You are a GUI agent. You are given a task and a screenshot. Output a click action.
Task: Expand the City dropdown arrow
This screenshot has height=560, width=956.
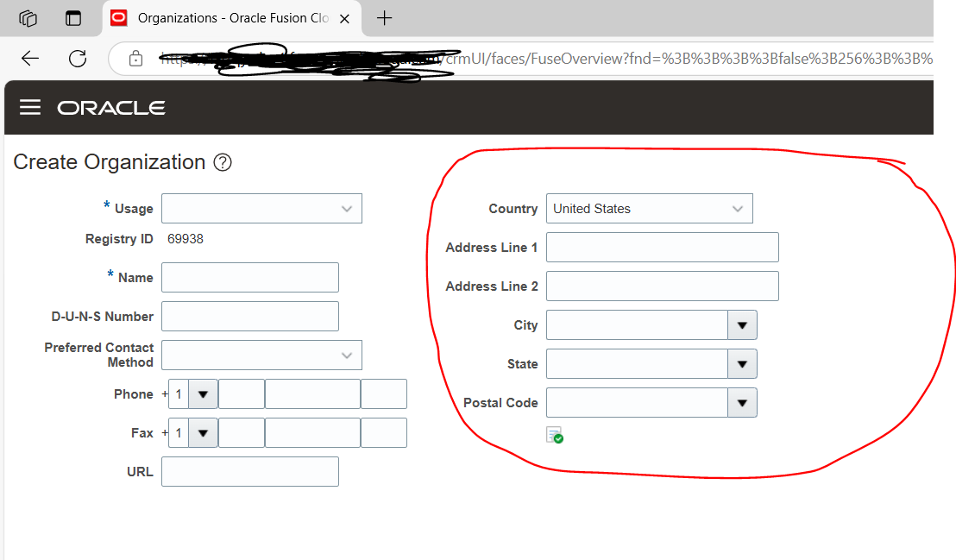click(742, 325)
